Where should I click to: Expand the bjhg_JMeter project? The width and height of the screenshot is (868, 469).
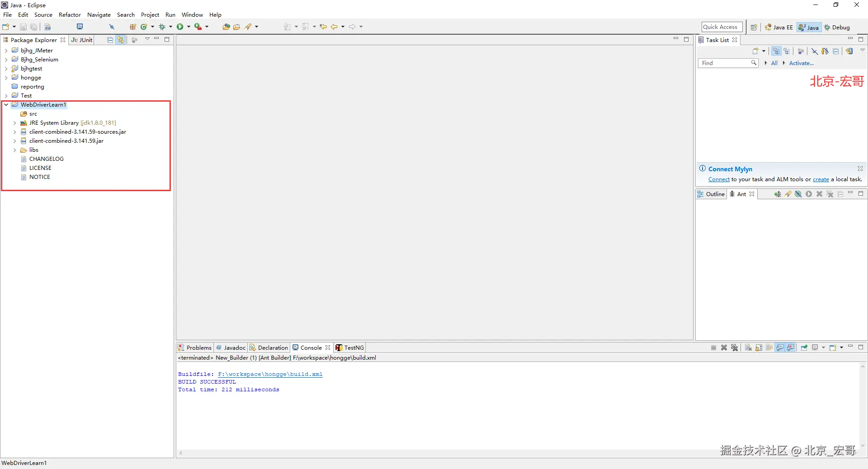point(6,51)
